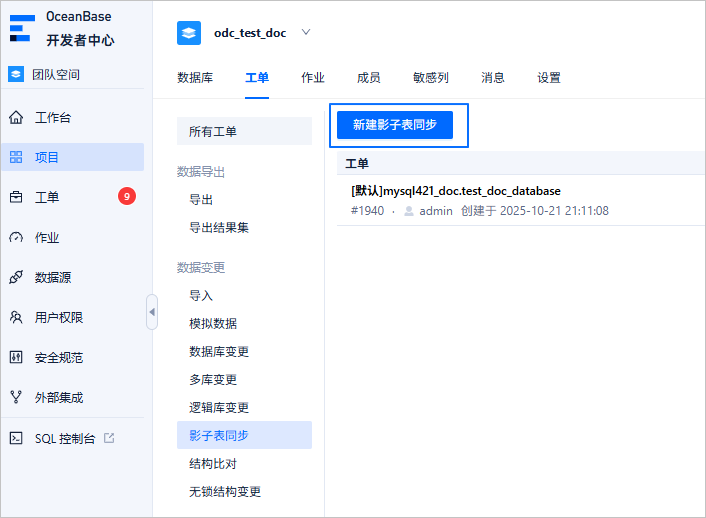Select 所有工单 in ticket list
This screenshot has width=706, height=518.
[244, 132]
